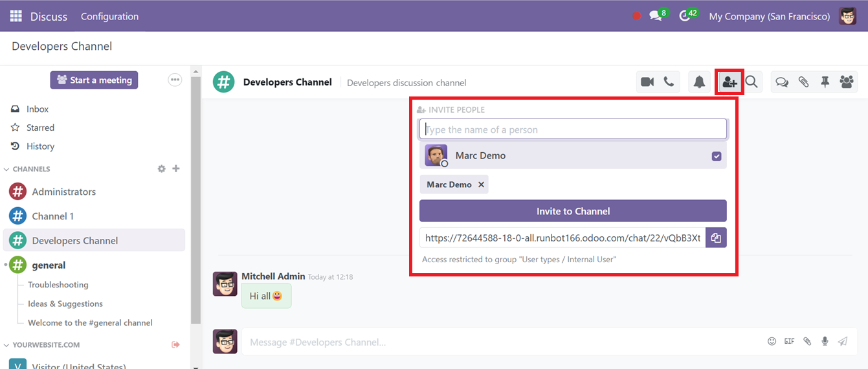
Task: Click the livechat leave icon beside YOURWEBSITE.COM
Action: (175, 345)
